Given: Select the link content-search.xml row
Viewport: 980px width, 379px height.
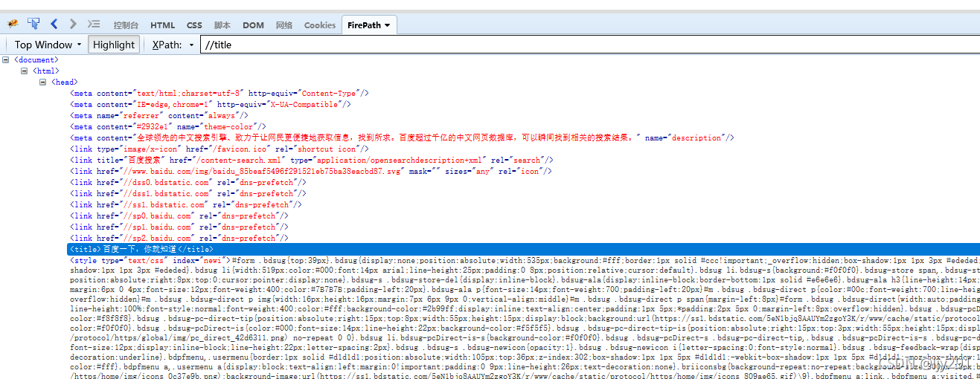Looking at the screenshot, I should coord(312,160).
